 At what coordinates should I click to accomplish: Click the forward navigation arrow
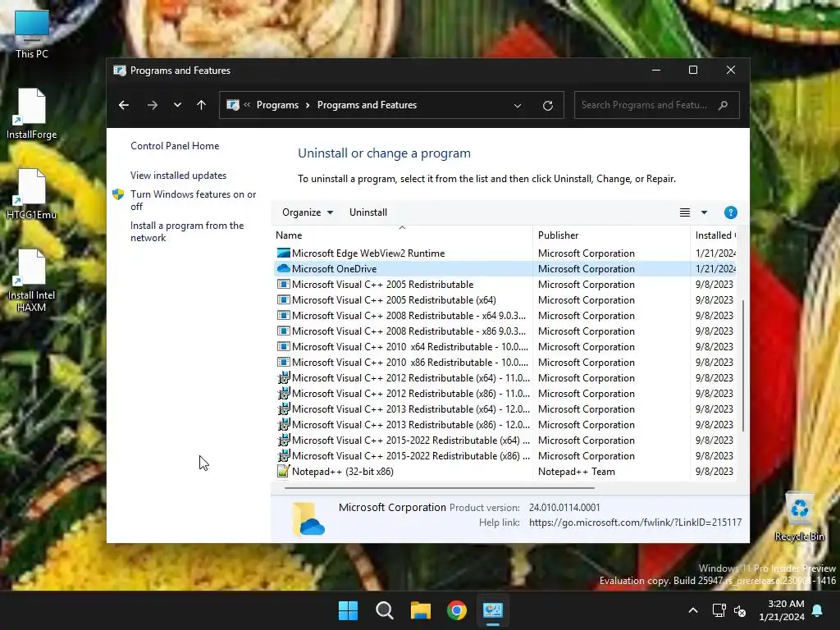pyautogui.click(x=152, y=105)
